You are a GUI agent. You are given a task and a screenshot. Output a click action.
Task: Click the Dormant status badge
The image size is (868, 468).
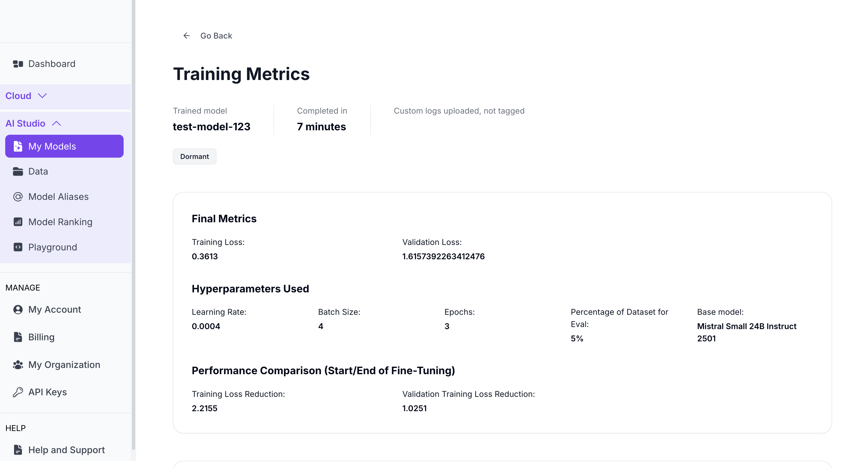[194, 157]
